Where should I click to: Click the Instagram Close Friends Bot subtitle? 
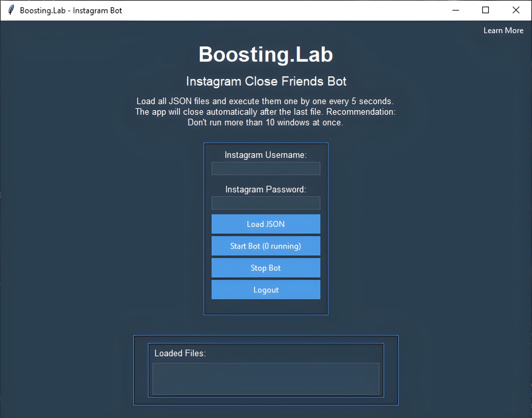tap(266, 81)
